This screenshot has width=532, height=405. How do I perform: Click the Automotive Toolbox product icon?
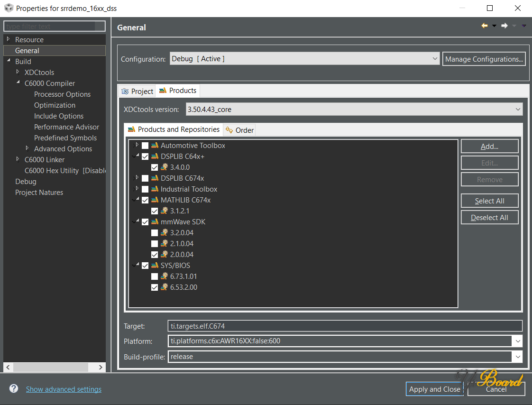point(155,146)
